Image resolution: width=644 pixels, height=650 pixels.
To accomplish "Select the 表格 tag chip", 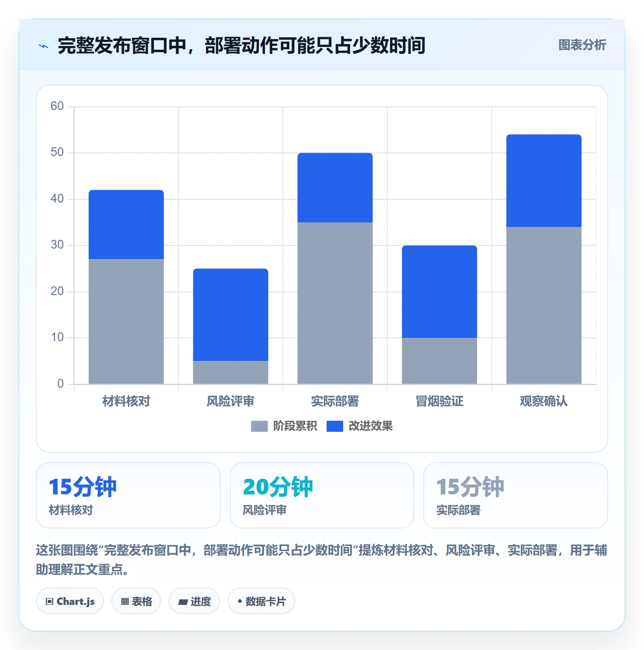I will click(x=136, y=601).
